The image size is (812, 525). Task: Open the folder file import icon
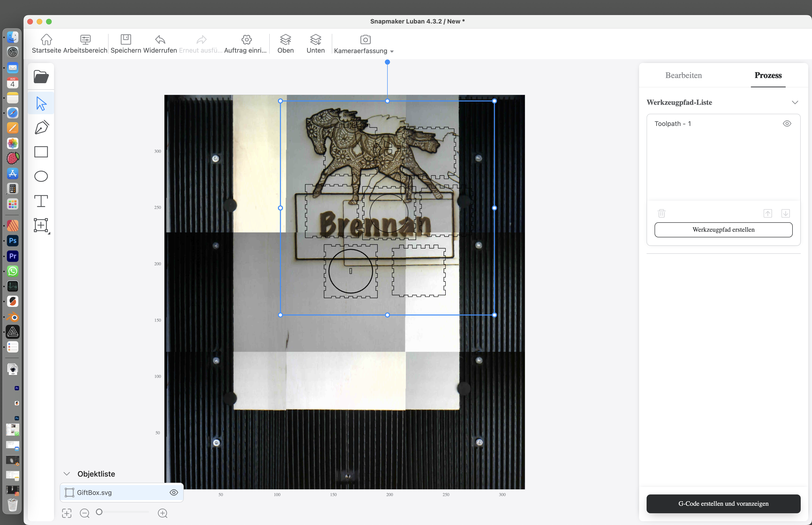pos(41,77)
